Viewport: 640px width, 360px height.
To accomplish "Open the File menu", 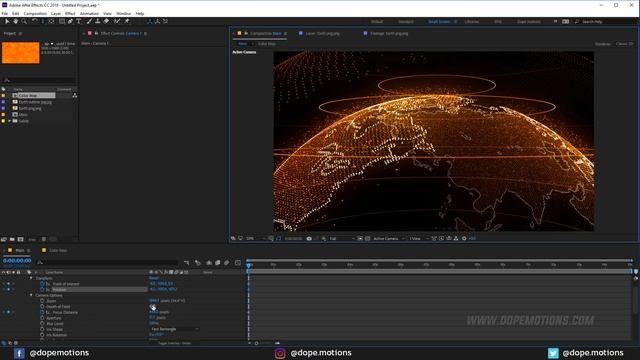I will tap(4, 13).
